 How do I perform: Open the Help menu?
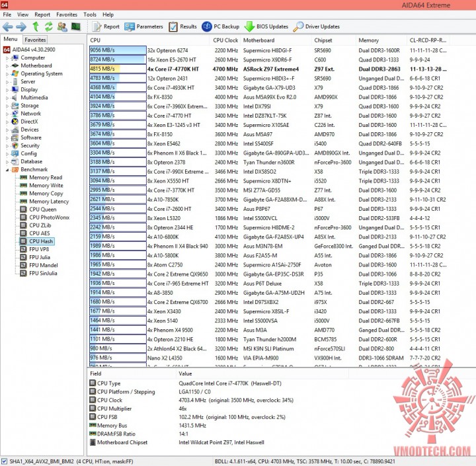click(108, 15)
